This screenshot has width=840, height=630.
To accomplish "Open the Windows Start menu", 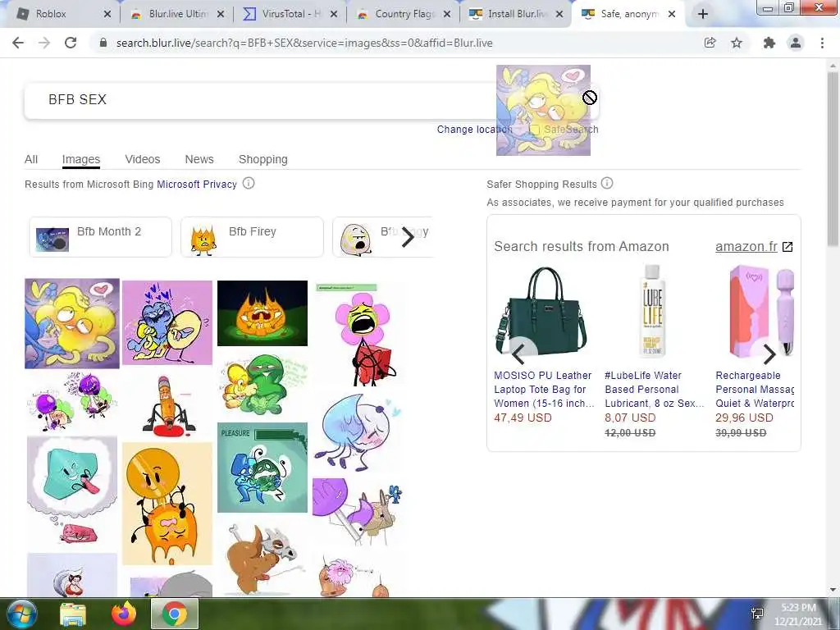I will [x=21, y=614].
